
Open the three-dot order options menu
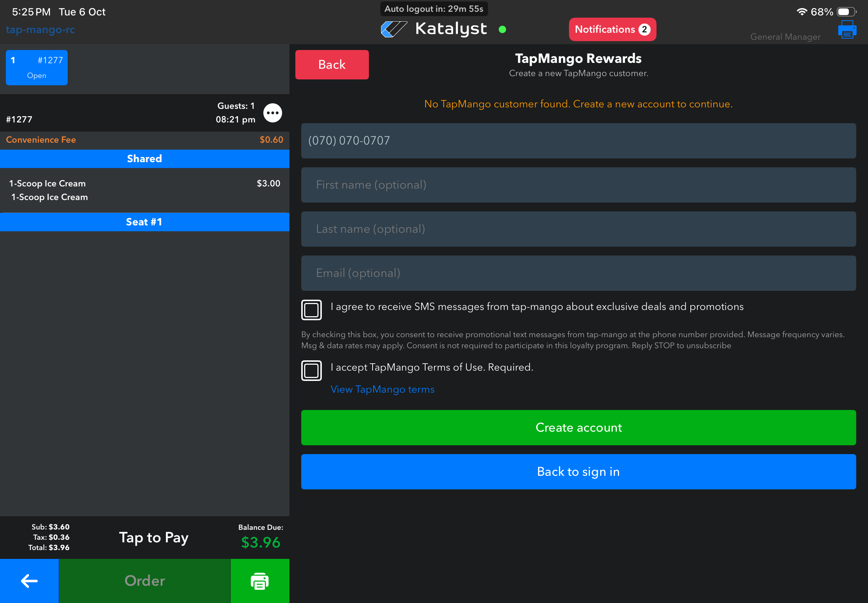coord(273,113)
